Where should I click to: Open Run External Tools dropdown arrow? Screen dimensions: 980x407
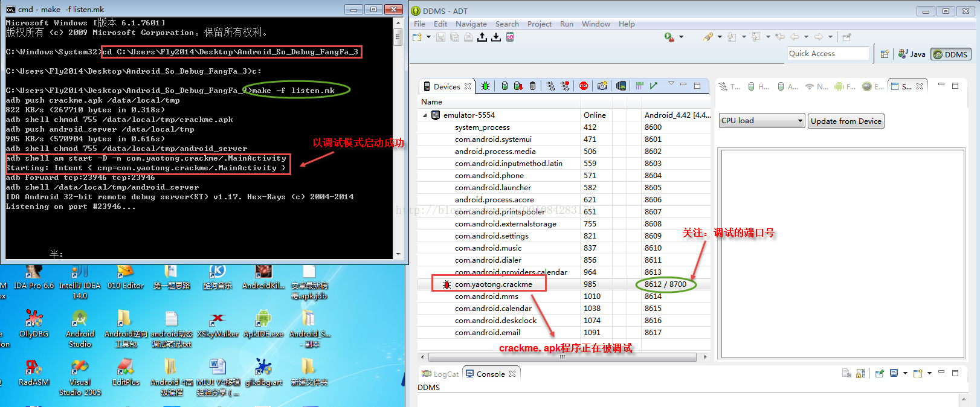[681, 37]
